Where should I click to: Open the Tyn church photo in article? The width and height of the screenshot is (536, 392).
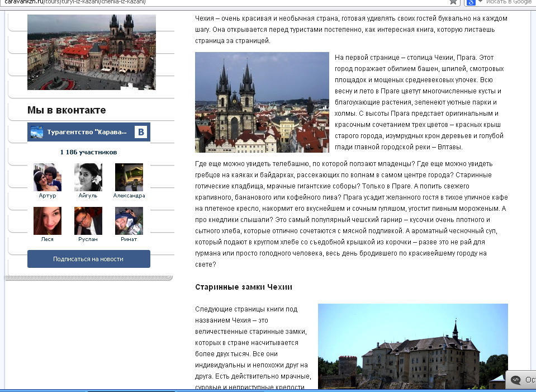tap(262, 102)
